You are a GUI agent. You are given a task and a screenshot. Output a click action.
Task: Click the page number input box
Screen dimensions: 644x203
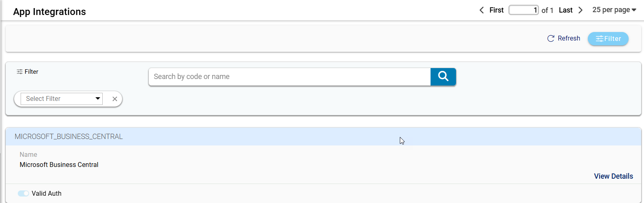[x=524, y=10]
